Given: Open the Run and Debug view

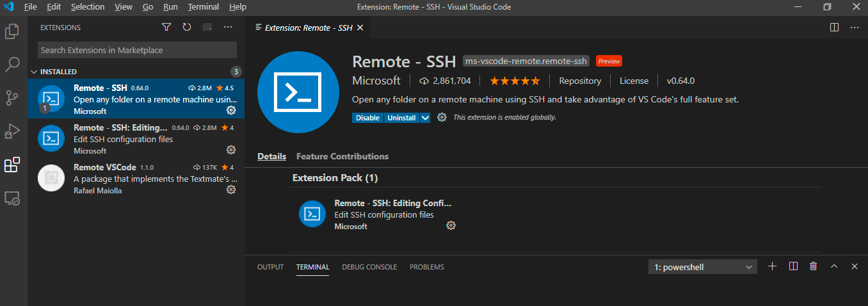Looking at the screenshot, I should pyautogui.click(x=12, y=131).
